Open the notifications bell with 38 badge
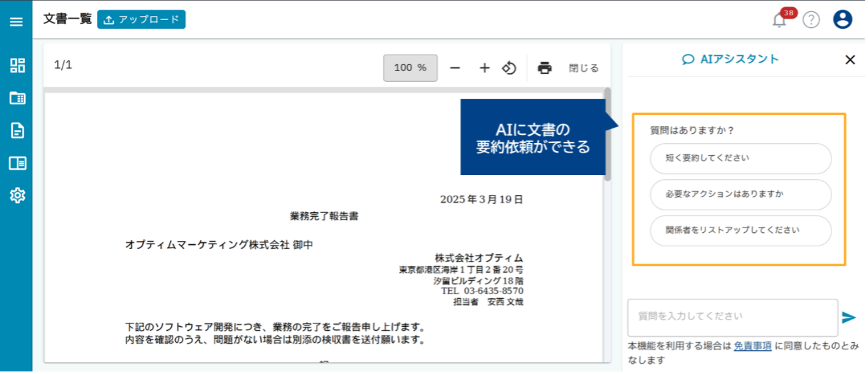The height and width of the screenshot is (374, 868). pyautogui.click(x=779, y=20)
